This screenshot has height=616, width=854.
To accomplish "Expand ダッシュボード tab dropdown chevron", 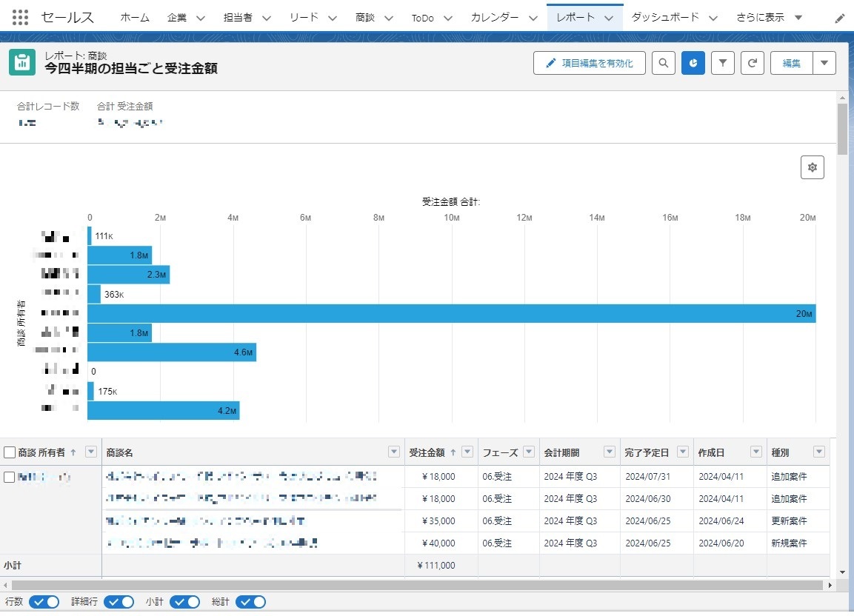I will [713, 18].
